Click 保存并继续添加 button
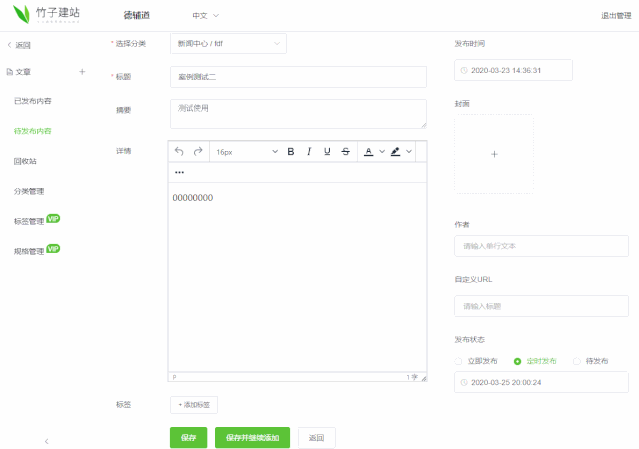The width and height of the screenshot is (639, 449). coord(252,438)
